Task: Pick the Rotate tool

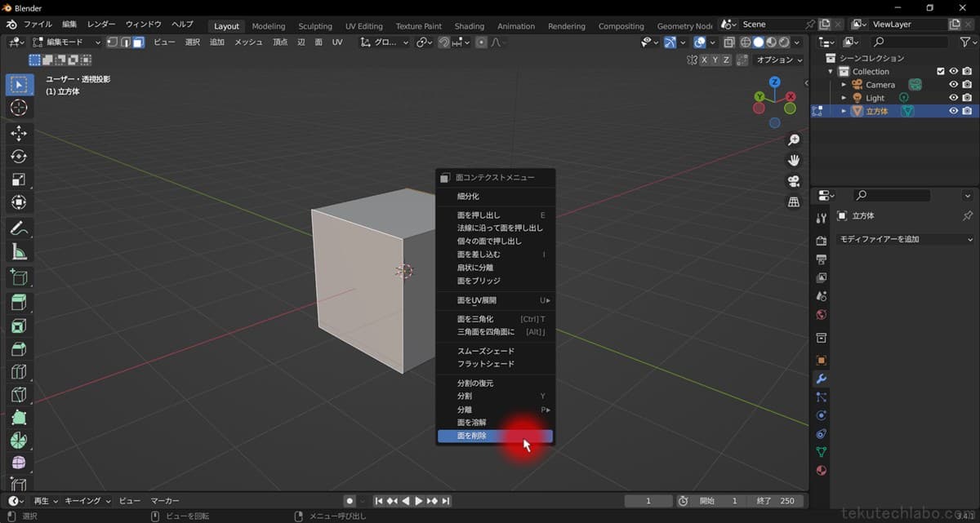Action: click(19, 156)
